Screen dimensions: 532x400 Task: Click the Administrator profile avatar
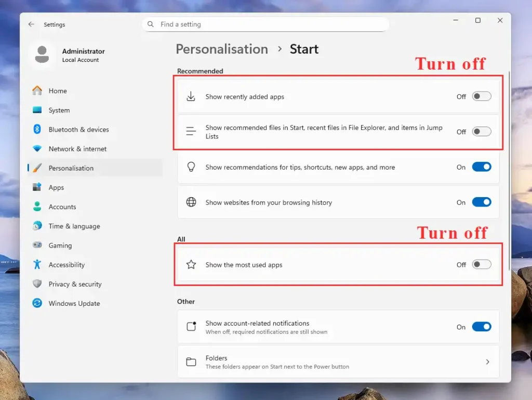pos(42,55)
